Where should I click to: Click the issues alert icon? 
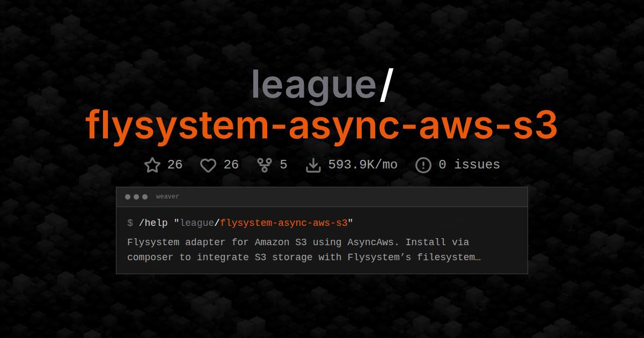click(x=423, y=165)
